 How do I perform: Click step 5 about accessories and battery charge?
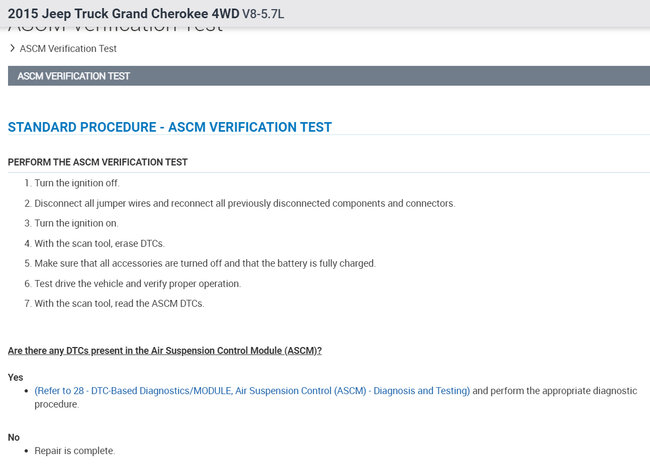[x=205, y=263]
